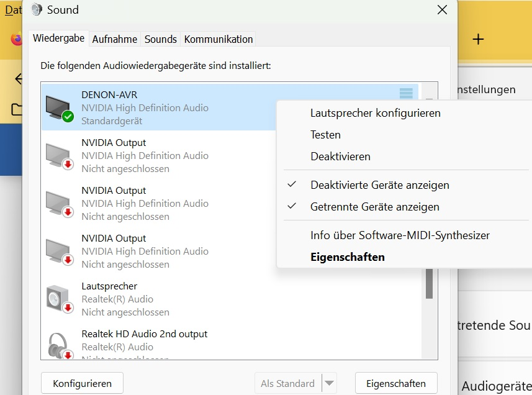532x395 pixels.
Task: Click the Firefox icon in background window
Action: pos(16,39)
